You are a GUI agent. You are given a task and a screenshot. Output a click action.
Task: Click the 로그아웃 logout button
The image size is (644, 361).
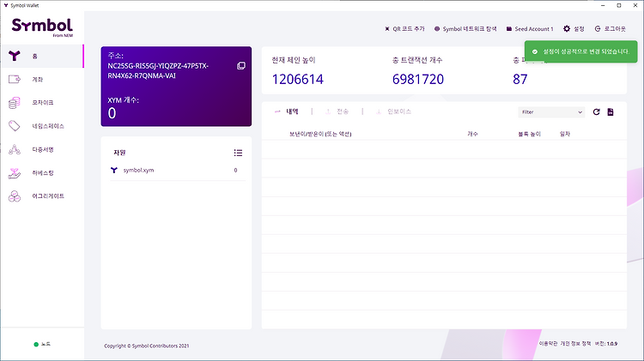coord(611,28)
